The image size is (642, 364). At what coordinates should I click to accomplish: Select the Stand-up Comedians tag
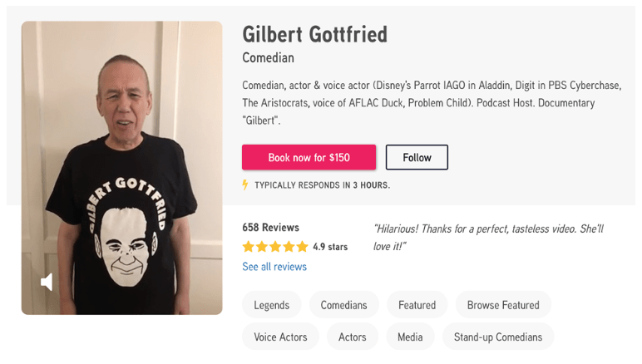(498, 337)
